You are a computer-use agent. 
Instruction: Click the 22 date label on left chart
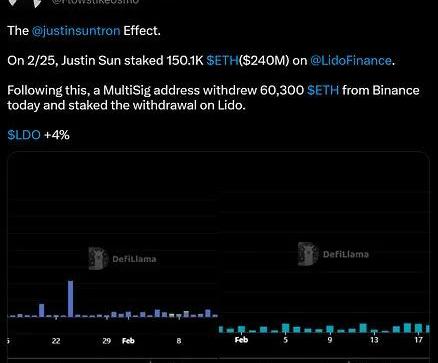click(x=56, y=341)
